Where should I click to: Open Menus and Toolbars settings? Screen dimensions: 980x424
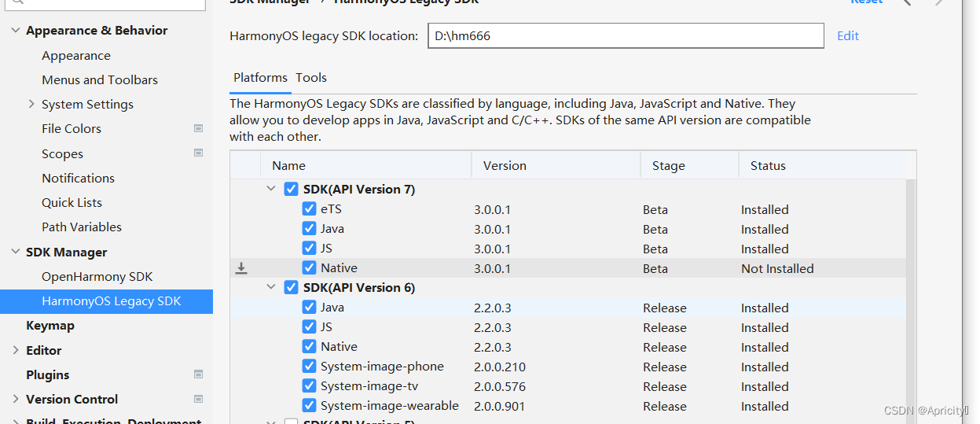pyautogui.click(x=100, y=80)
